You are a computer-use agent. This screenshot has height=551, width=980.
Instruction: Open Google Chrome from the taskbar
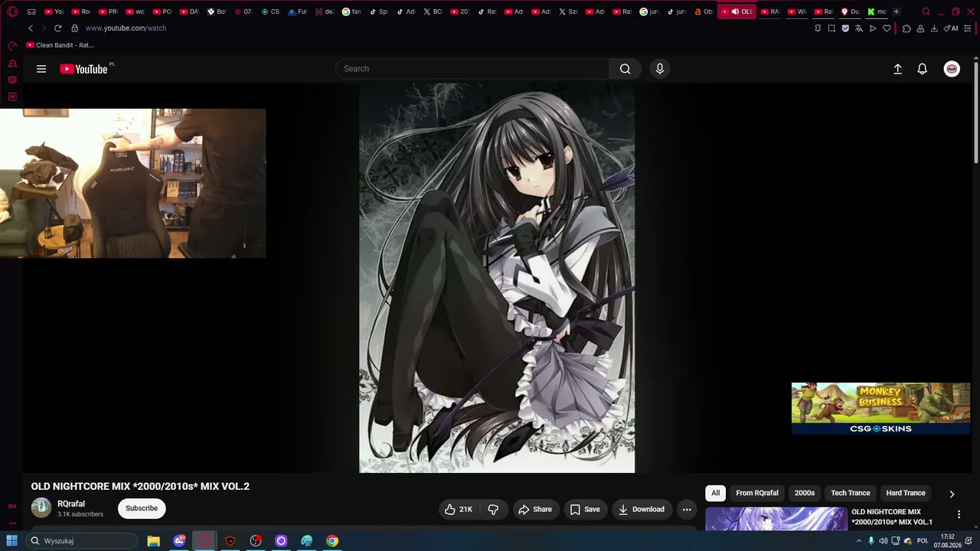click(332, 541)
